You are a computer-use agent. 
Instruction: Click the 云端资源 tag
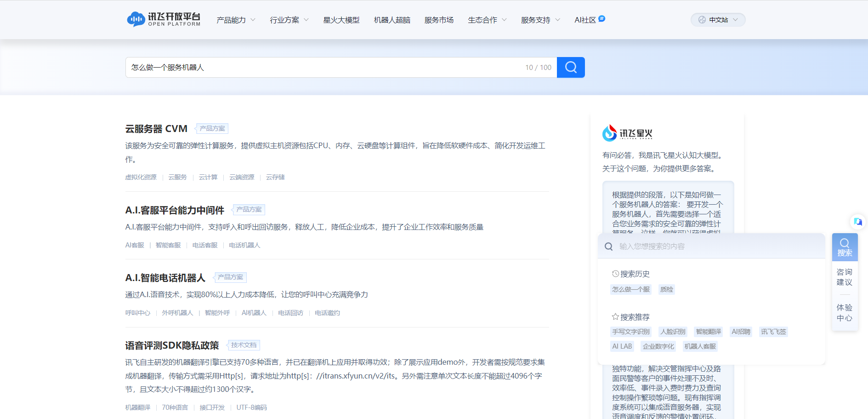[242, 177]
